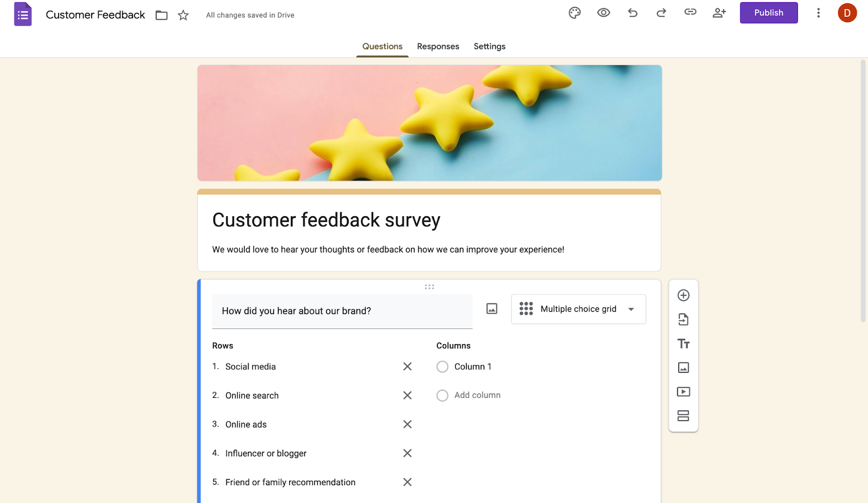Import questions from another form

tap(683, 319)
